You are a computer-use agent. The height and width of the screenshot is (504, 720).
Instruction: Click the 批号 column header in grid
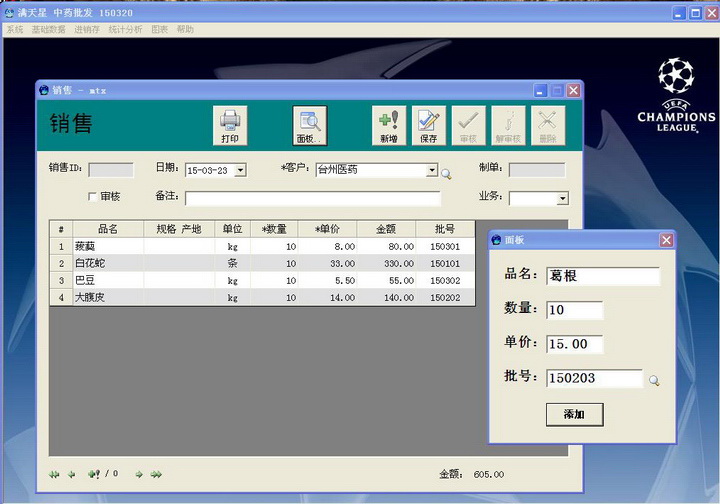point(445,229)
